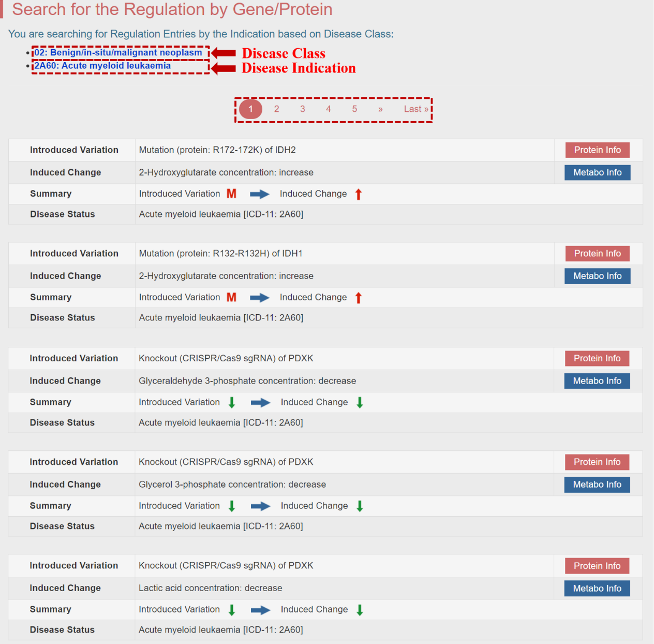Go to page 2 of results
Image resolution: width=654 pixels, height=644 pixels.
tap(276, 109)
